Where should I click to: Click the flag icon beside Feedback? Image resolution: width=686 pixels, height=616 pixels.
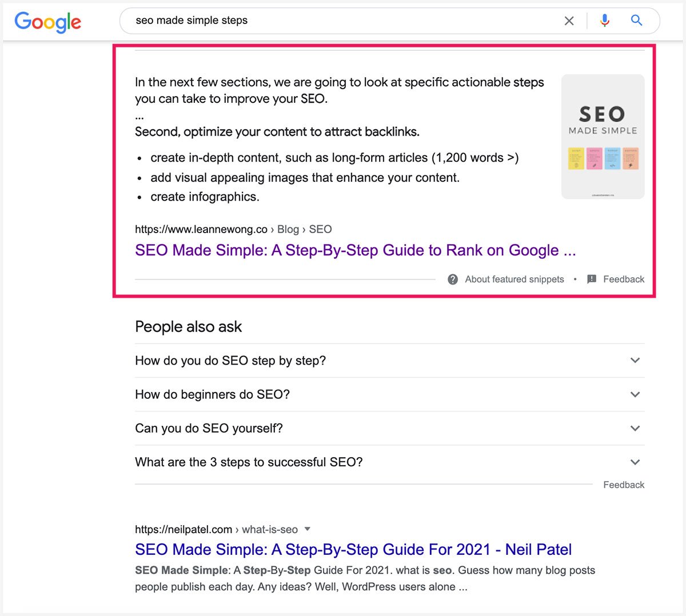click(591, 279)
